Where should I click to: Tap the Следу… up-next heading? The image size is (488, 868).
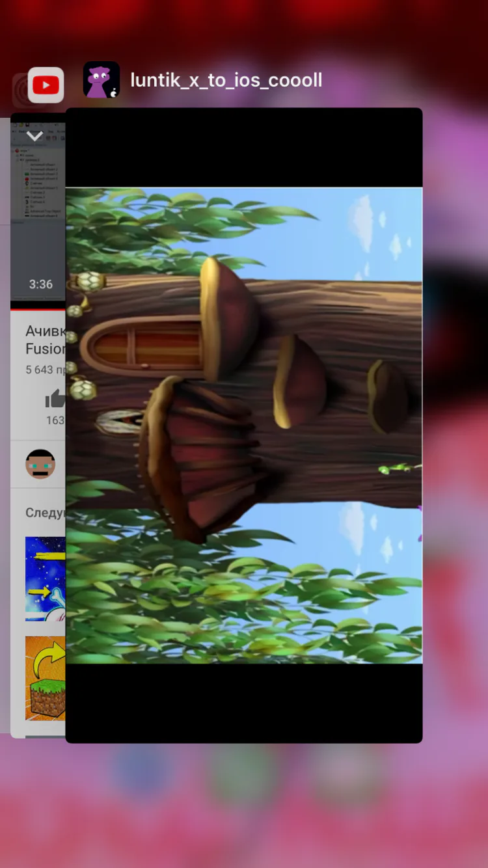(45, 513)
